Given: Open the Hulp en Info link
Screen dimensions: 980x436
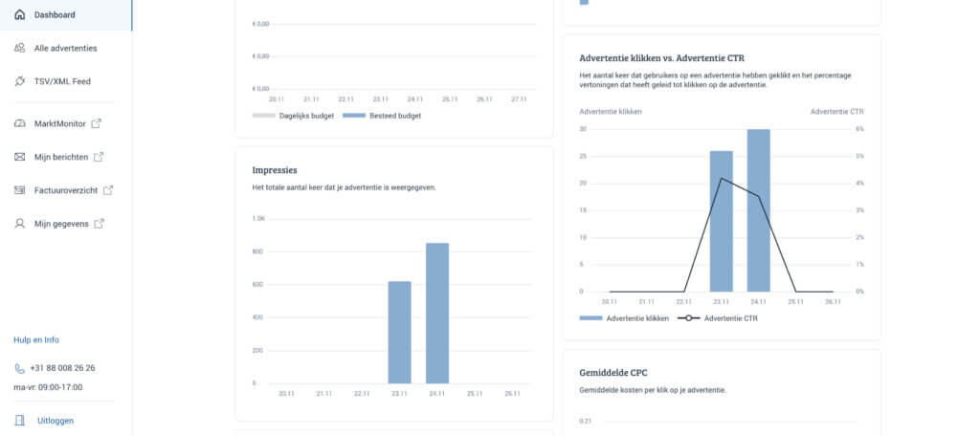Looking at the screenshot, I should pos(36,339).
